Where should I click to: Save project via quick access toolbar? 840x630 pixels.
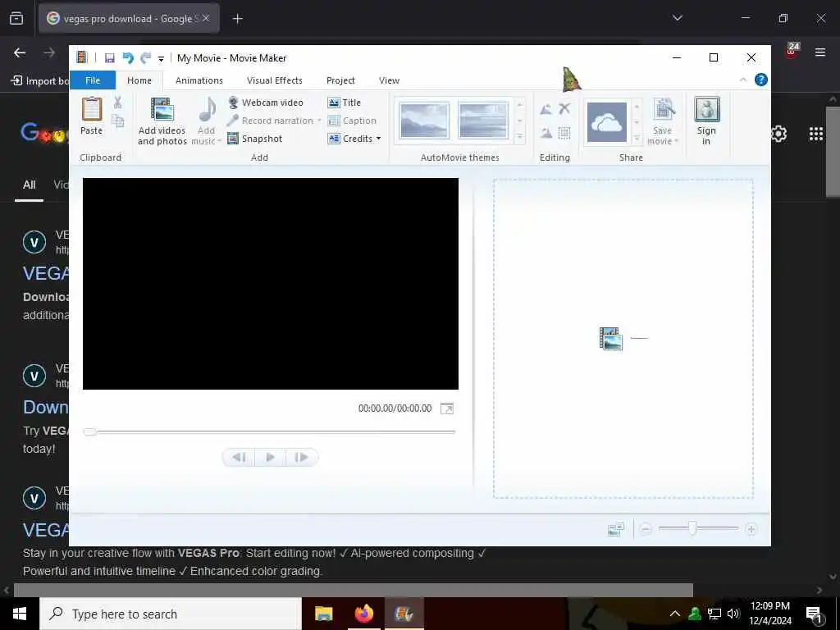coord(110,58)
